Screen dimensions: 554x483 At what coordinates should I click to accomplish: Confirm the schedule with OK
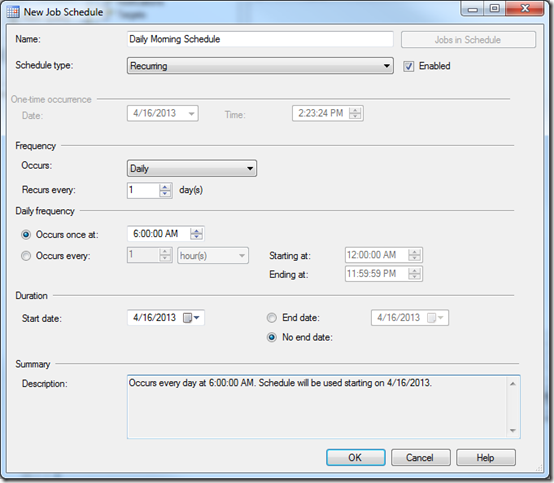355,458
